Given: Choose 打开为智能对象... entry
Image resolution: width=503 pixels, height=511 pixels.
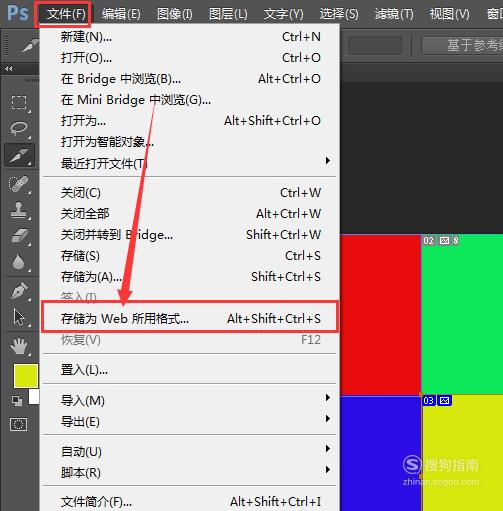Looking at the screenshot, I should tap(190, 142).
